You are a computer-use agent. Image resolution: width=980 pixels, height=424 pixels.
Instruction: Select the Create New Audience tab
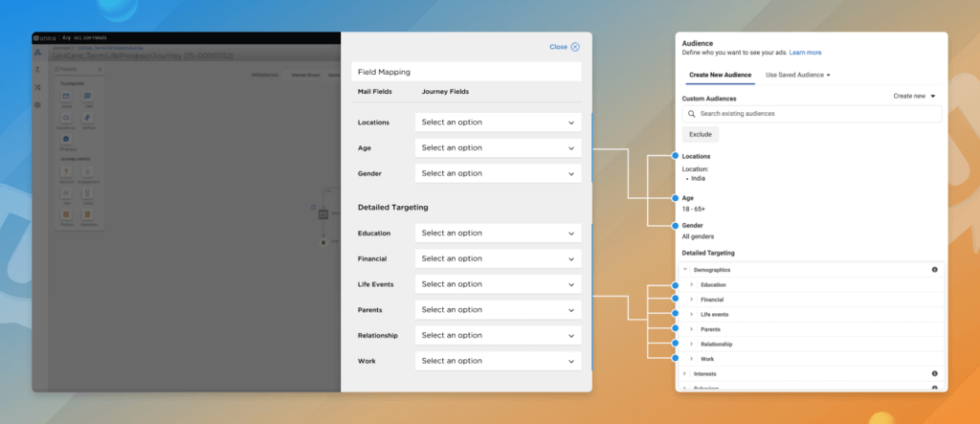[718, 75]
